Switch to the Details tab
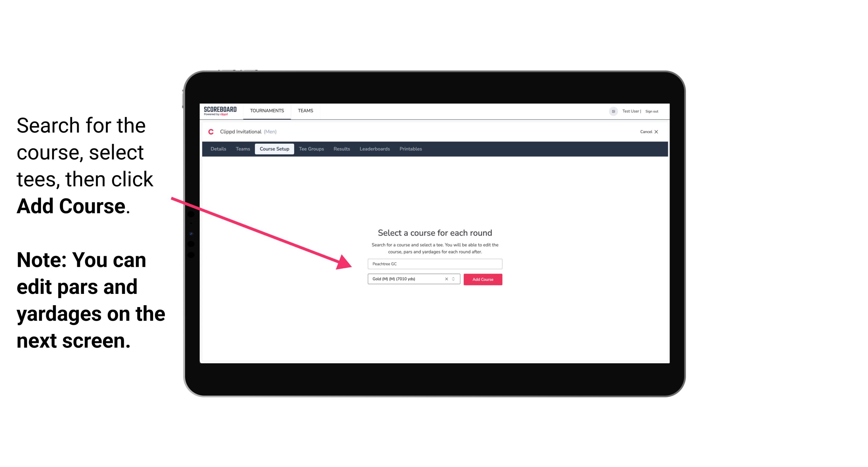The height and width of the screenshot is (467, 868). (217, 149)
